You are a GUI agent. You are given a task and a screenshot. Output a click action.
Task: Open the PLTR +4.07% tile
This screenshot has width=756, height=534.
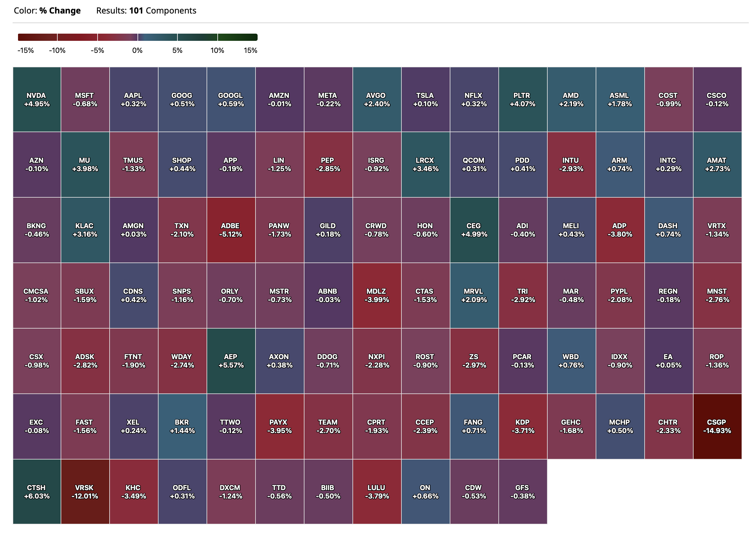[522, 99]
